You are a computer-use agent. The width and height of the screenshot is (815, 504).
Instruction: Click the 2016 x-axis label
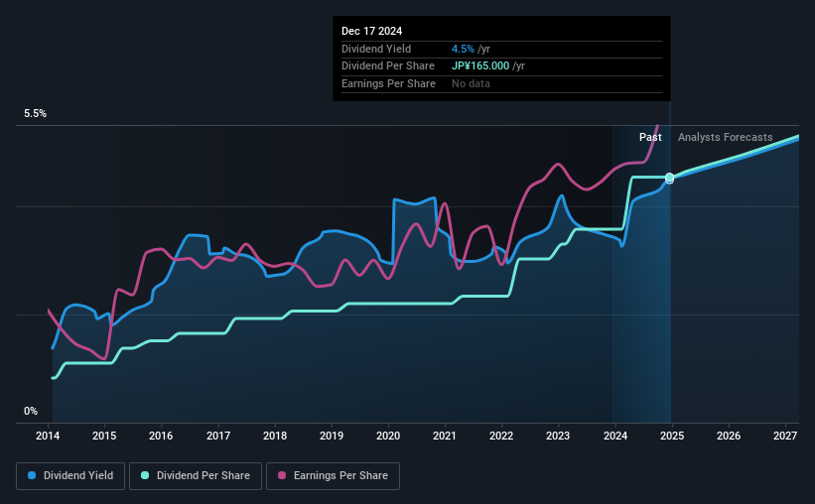click(x=161, y=436)
